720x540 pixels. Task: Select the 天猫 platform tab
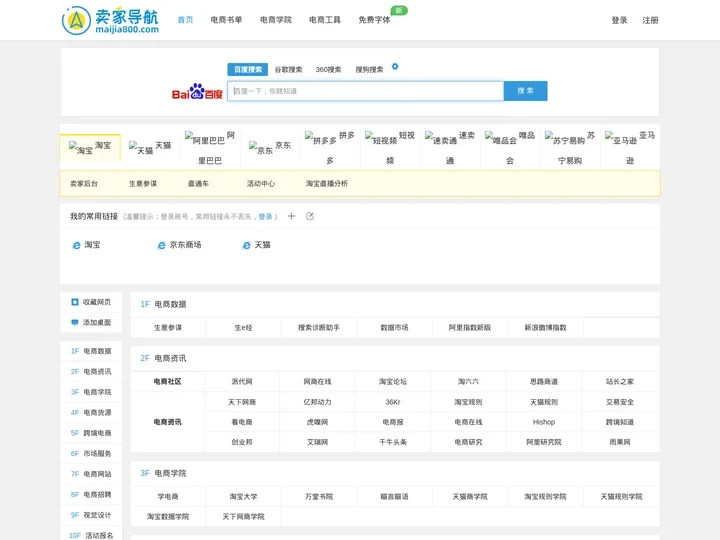150,147
